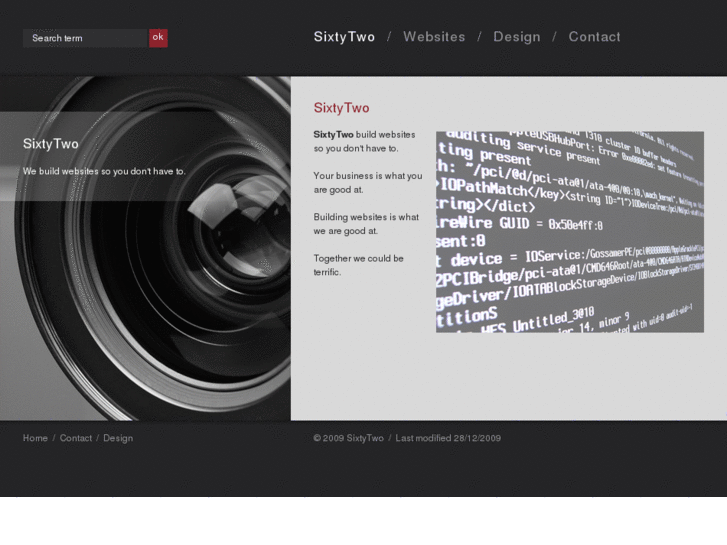
Task: Open the Design item in top navigation
Action: tap(517, 37)
